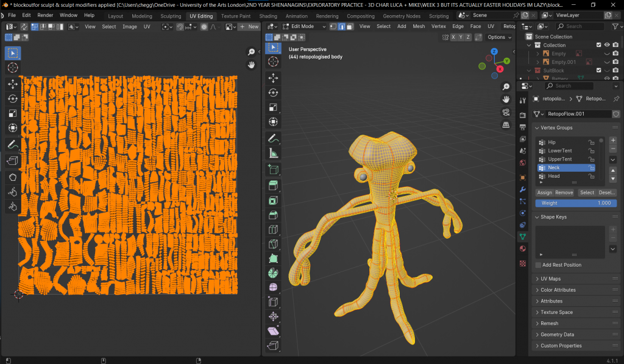Choose the Bevel tool
The width and height of the screenshot is (624, 364).
[274, 215]
